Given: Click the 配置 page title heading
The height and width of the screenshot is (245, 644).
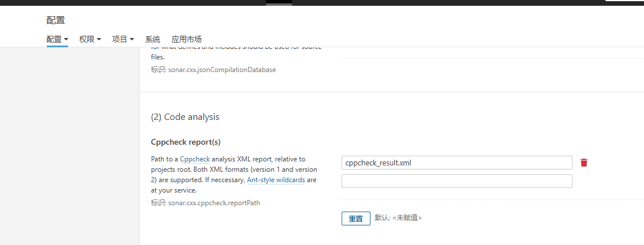Looking at the screenshot, I should tap(56, 20).
